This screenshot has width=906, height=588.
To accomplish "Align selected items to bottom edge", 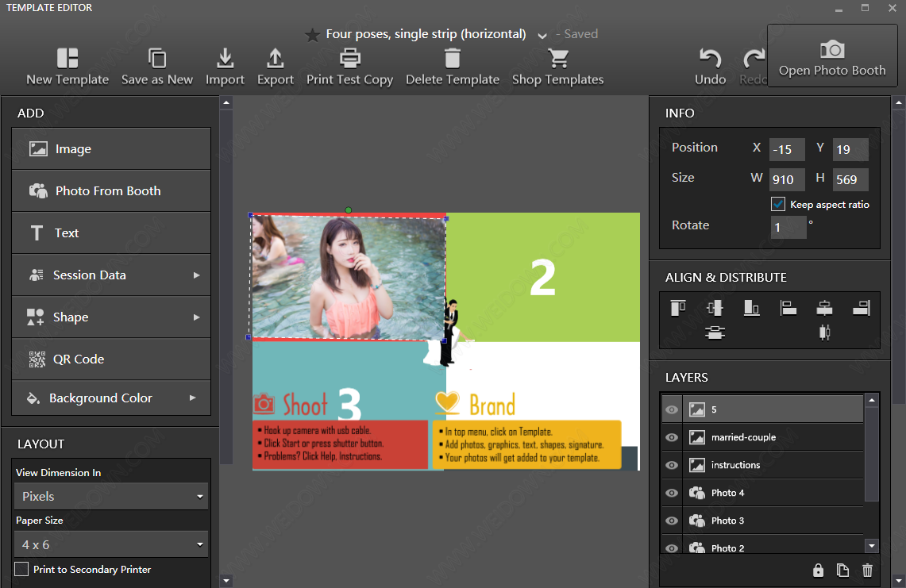I will (x=751, y=308).
